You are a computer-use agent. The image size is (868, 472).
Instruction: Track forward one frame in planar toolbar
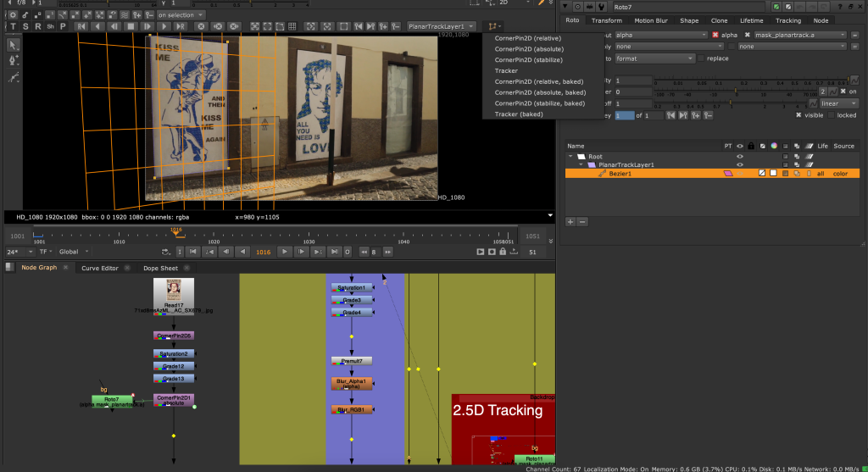pyautogui.click(x=147, y=26)
